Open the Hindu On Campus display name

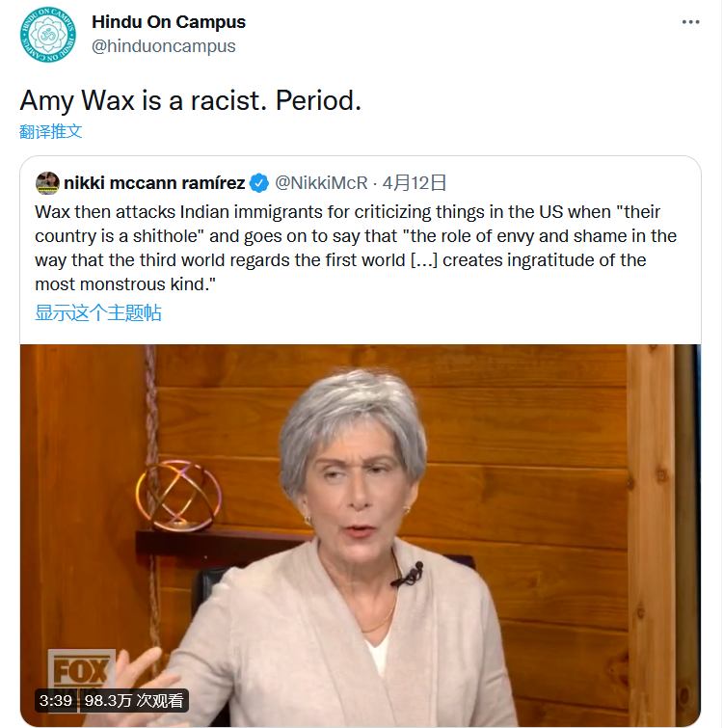[169, 22]
